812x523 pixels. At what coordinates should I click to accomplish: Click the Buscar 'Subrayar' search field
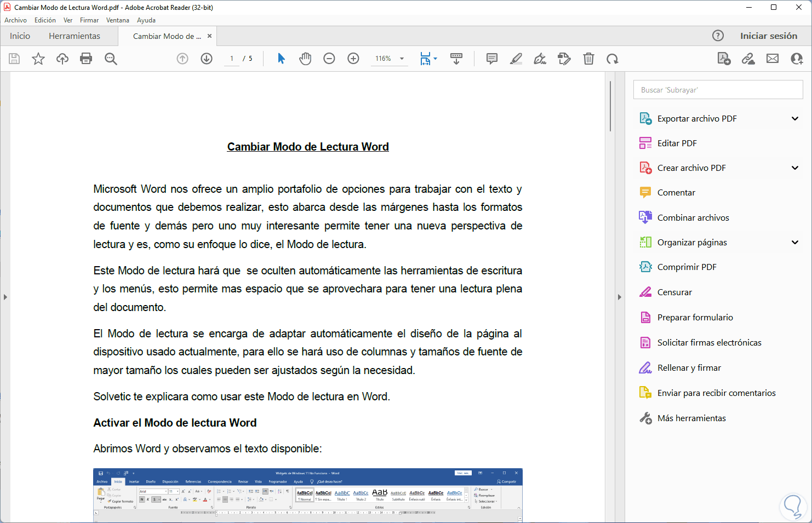(x=718, y=90)
